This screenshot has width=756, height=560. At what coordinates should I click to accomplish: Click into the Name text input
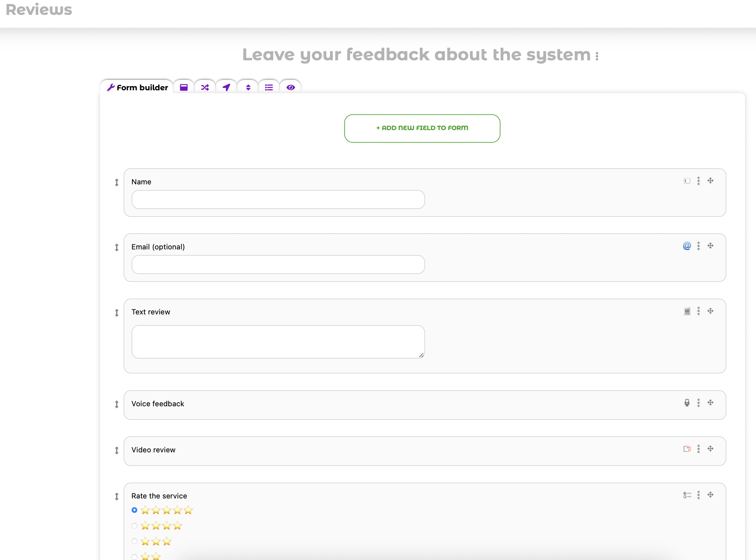pos(278,199)
